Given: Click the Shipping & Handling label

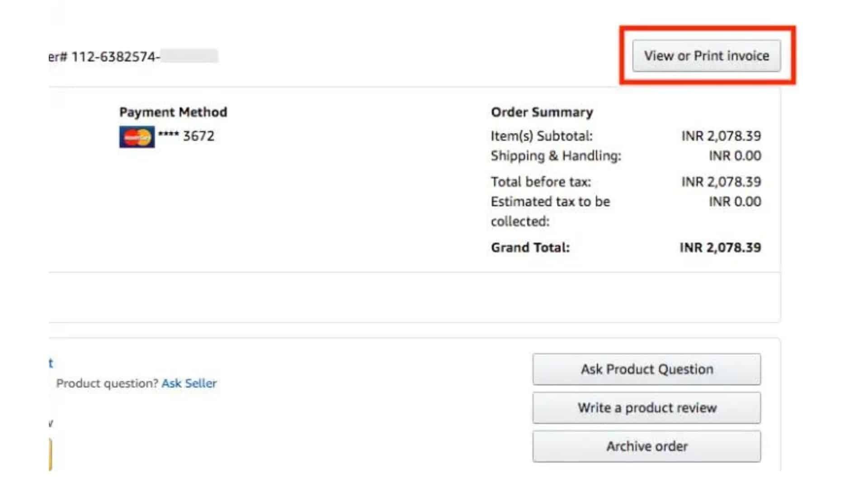Looking at the screenshot, I should tap(556, 156).
